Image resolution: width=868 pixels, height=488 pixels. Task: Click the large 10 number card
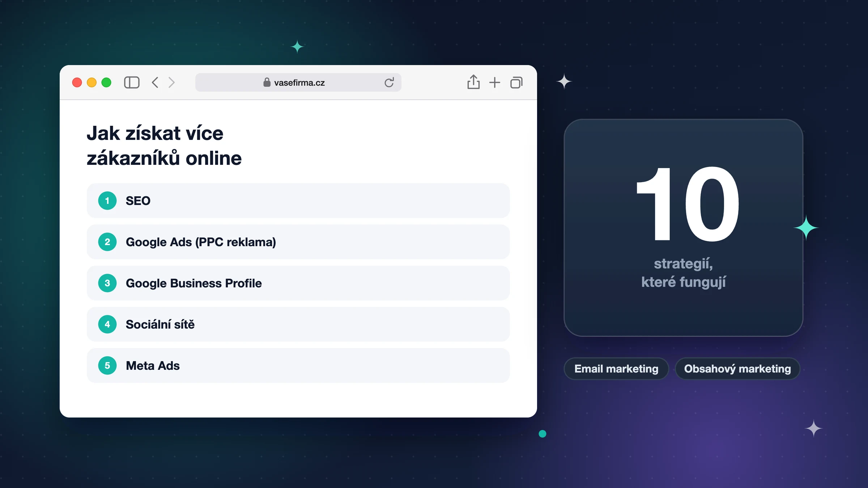click(x=684, y=228)
